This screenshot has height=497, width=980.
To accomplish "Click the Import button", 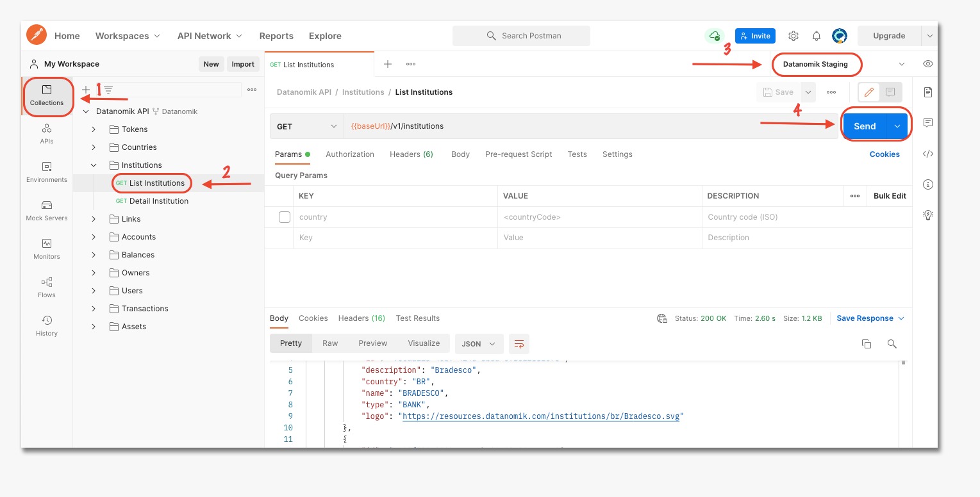I will [x=243, y=64].
